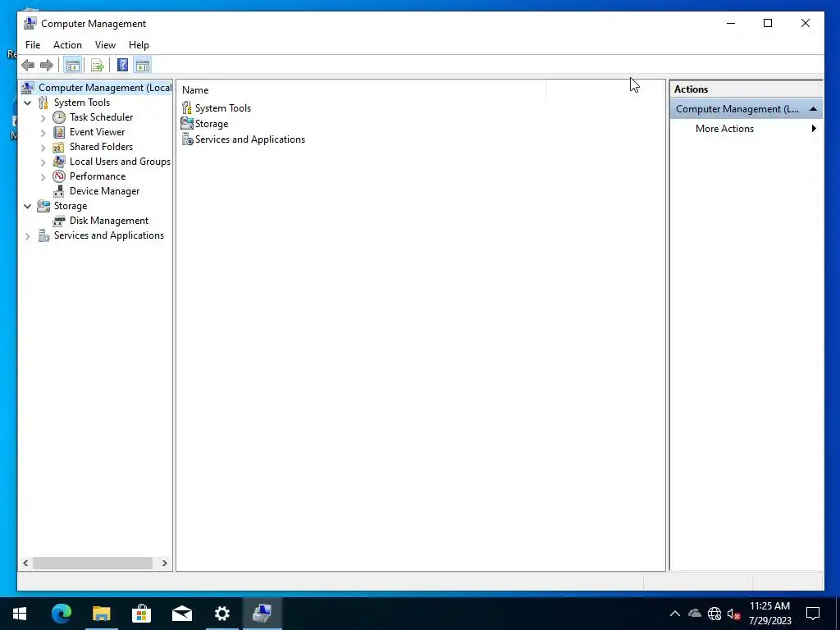The image size is (840, 630).
Task: Open the Action menu
Action: click(x=67, y=45)
